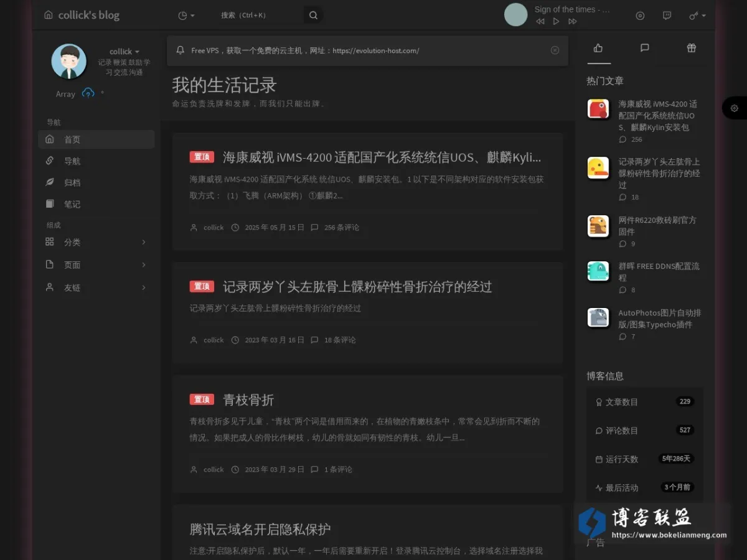Image resolution: width=747 pixels, height=560 pixels.
Task: Switch to the gift box tab
Action: [691, 48]
